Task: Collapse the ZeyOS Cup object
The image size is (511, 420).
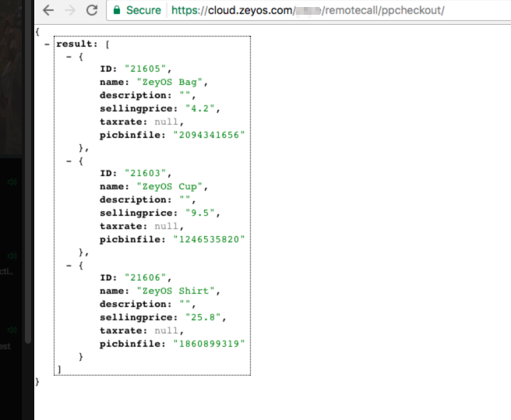Action: [69, 161]
